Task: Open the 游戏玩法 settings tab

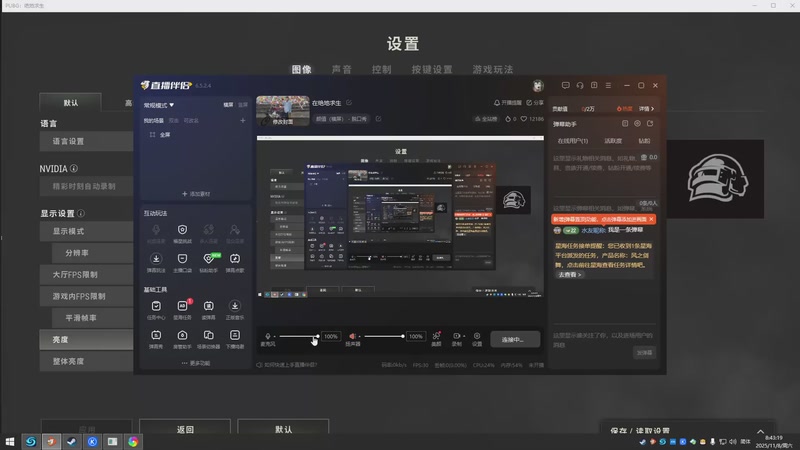Action: (492, 69)
